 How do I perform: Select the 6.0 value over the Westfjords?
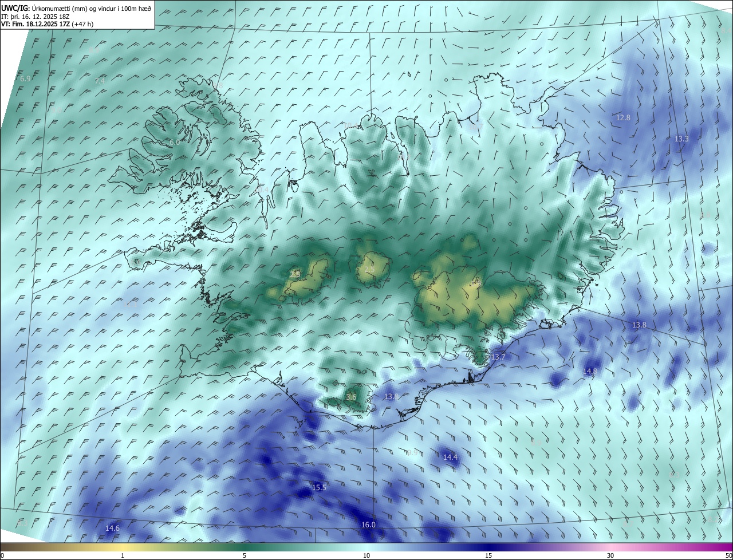pyautogui.click(x=175, y=142)
